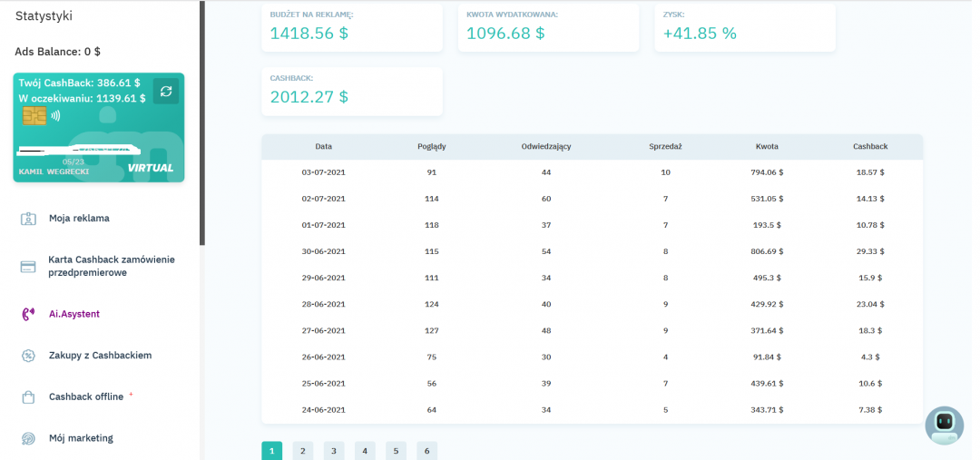Click the refresh icon on cashback card

coord(166,91)
